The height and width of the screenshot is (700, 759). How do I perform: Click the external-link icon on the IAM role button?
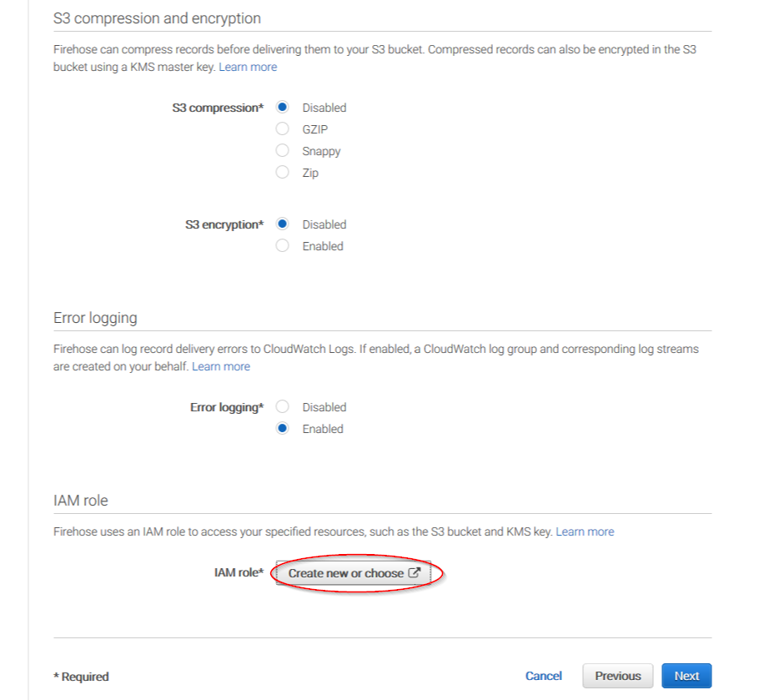414,572
